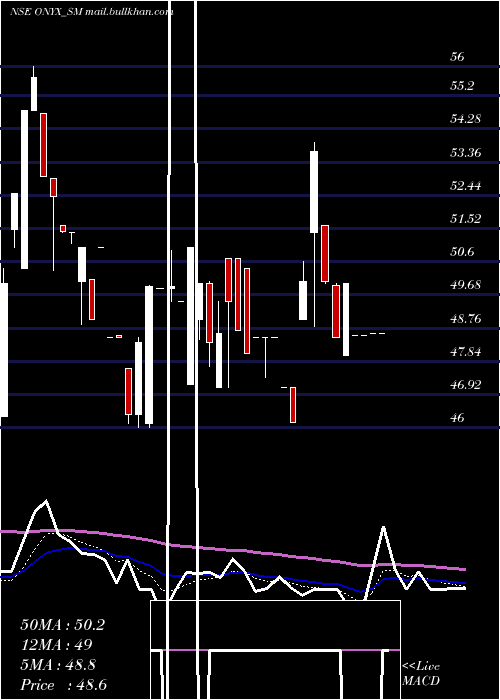
Task: Click the 51.52 price axis label
Action: 466,219
